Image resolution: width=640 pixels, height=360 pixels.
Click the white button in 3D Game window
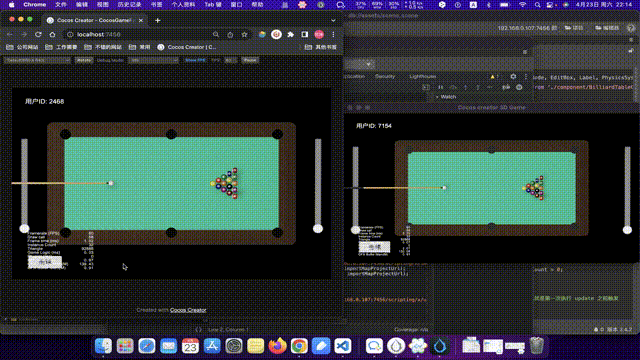(x=374, y=247)
